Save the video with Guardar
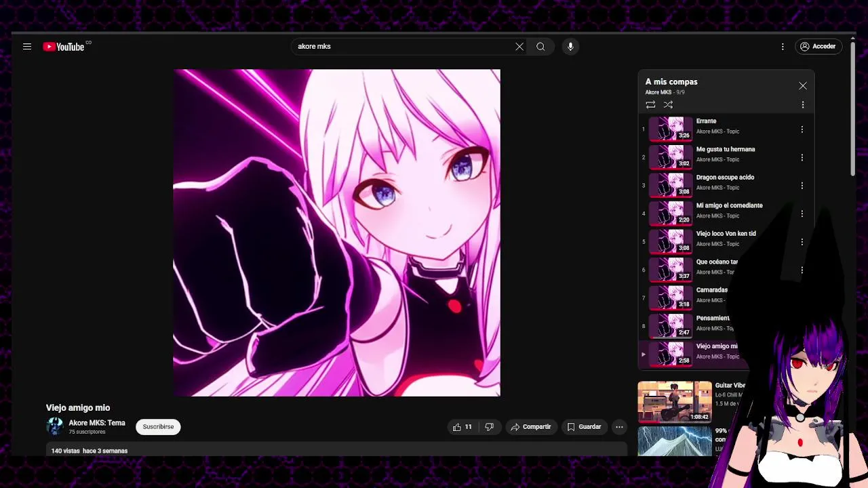Image resolution: width=868 pixels, height=488 pixels. pos(584,427)
